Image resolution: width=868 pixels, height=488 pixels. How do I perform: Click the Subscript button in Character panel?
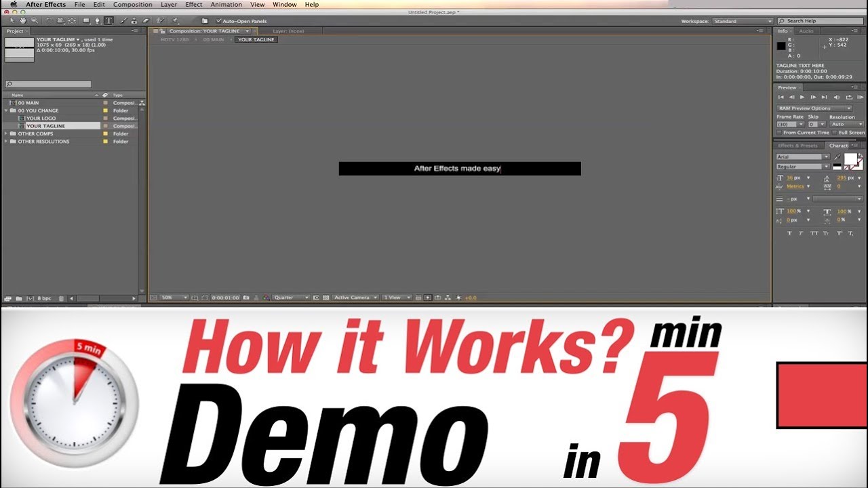click(852, 233)
